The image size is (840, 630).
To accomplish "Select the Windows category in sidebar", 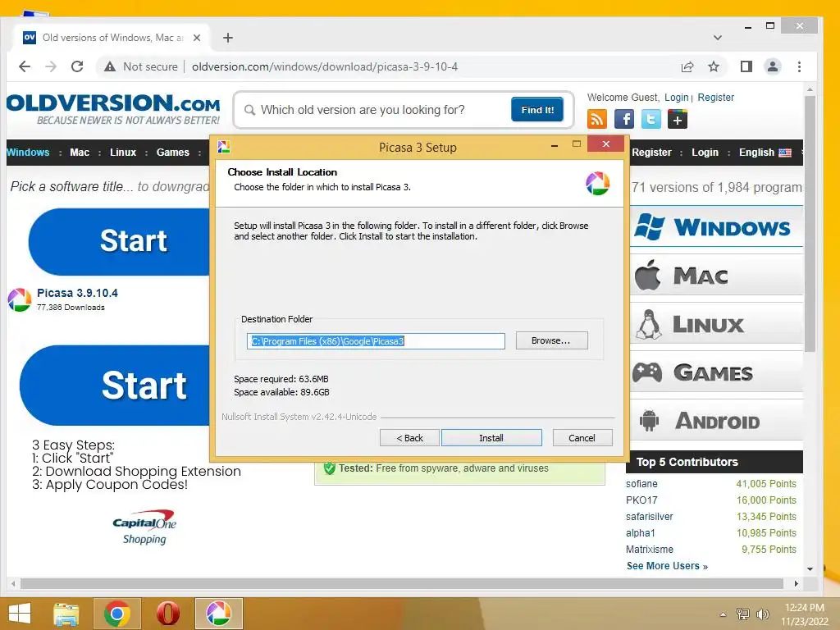I will click(x=716, y=227).
